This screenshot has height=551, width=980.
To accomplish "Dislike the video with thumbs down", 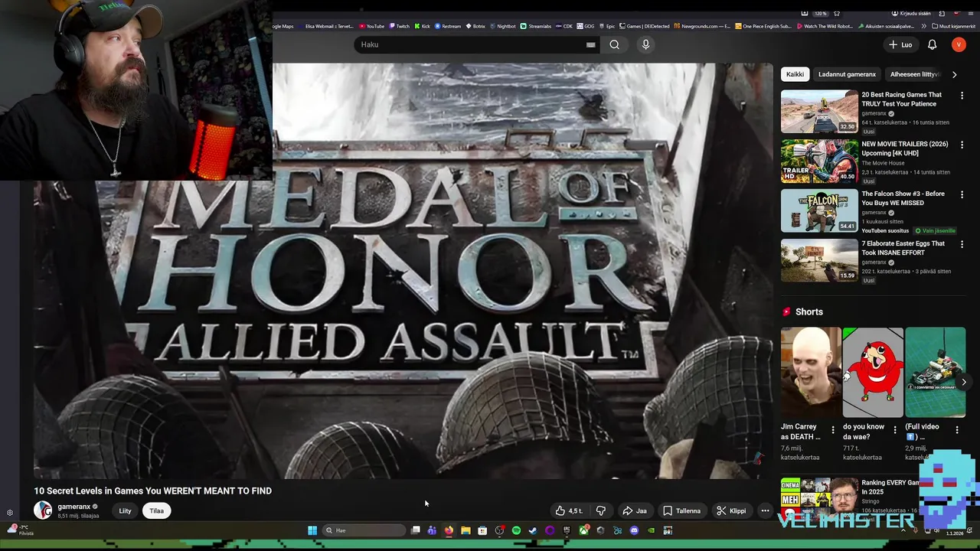I will pyautogui.click(x=601, y=510).
